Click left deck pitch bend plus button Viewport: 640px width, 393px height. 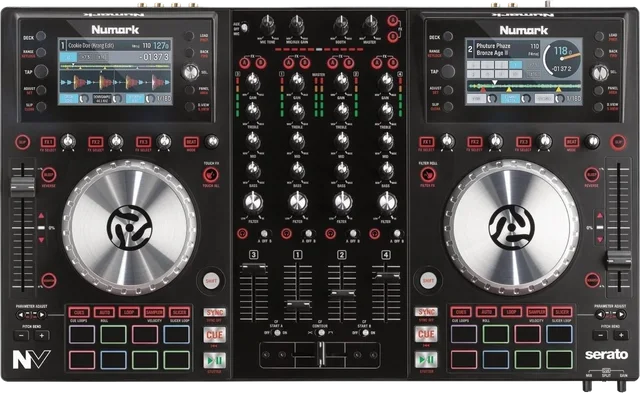tap(42, 335)
